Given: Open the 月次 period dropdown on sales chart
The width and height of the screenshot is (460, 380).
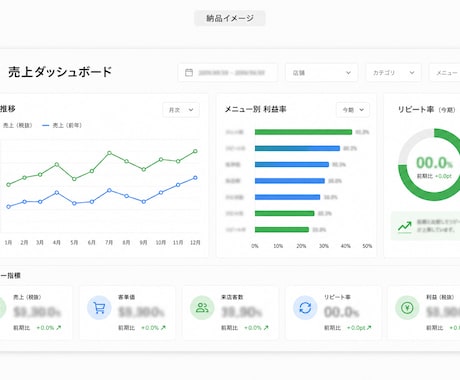Looking at the screenshot, I should tap(181, 110).
